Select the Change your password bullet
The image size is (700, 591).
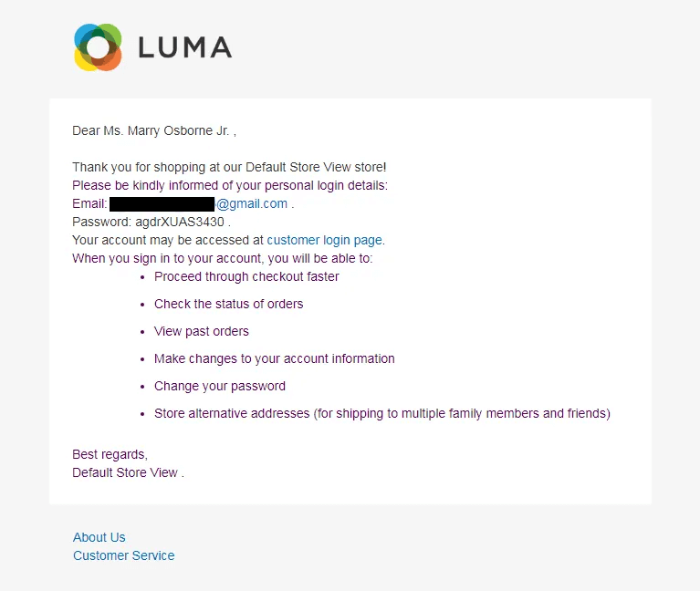tap(220, 386)
